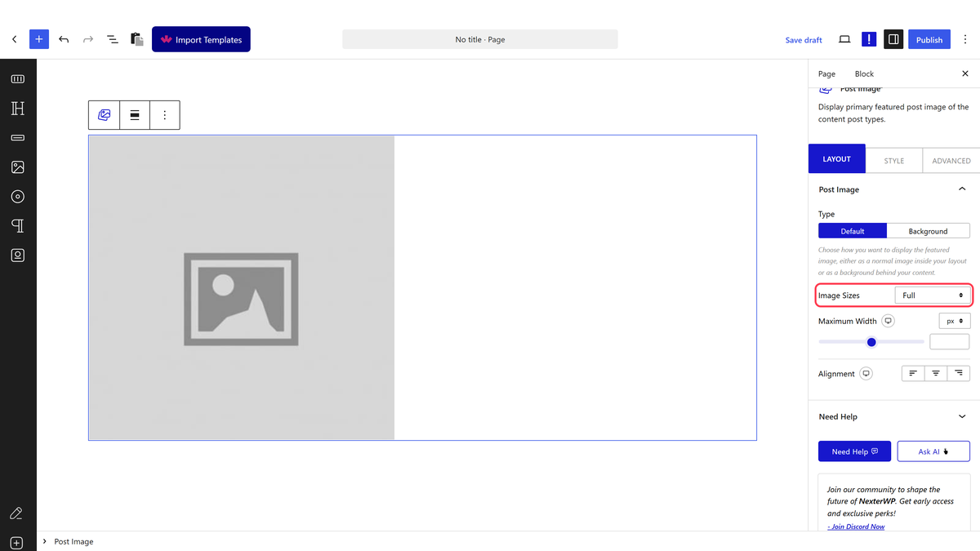Select the container block icon in left sidebar
The width and height of the screenshot is (980, 551).
[18, 79]
